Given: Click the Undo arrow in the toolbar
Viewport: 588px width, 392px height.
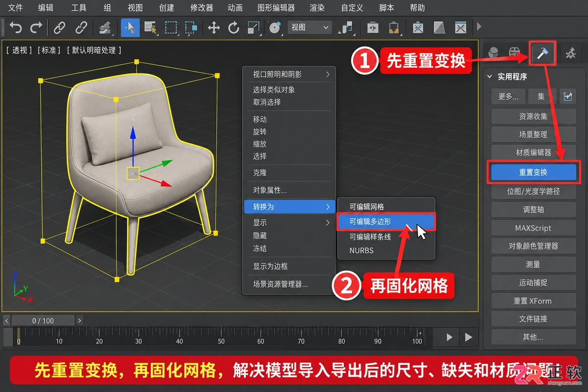Looking at the screenshot, I should tap(16, 28).
